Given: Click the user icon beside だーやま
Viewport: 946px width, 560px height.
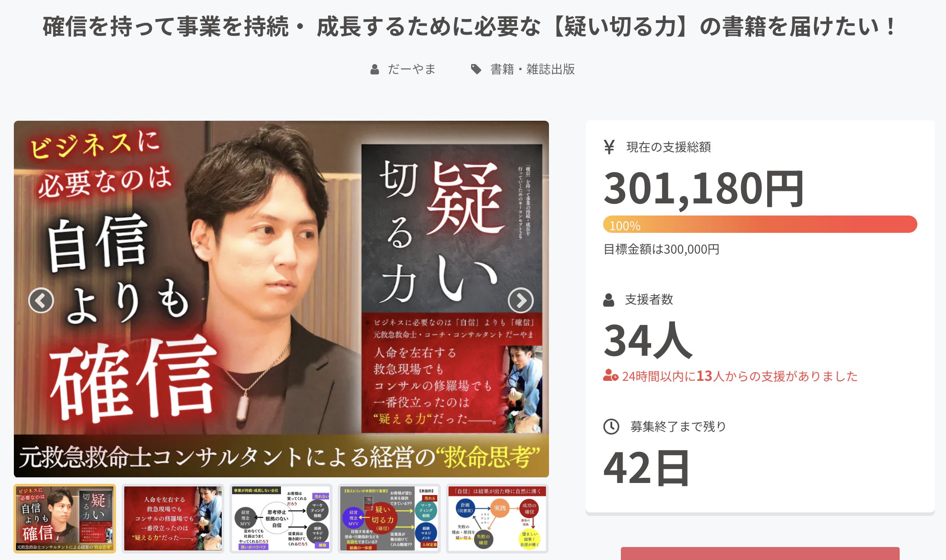Looking at the screenshot, I should 375,69.
